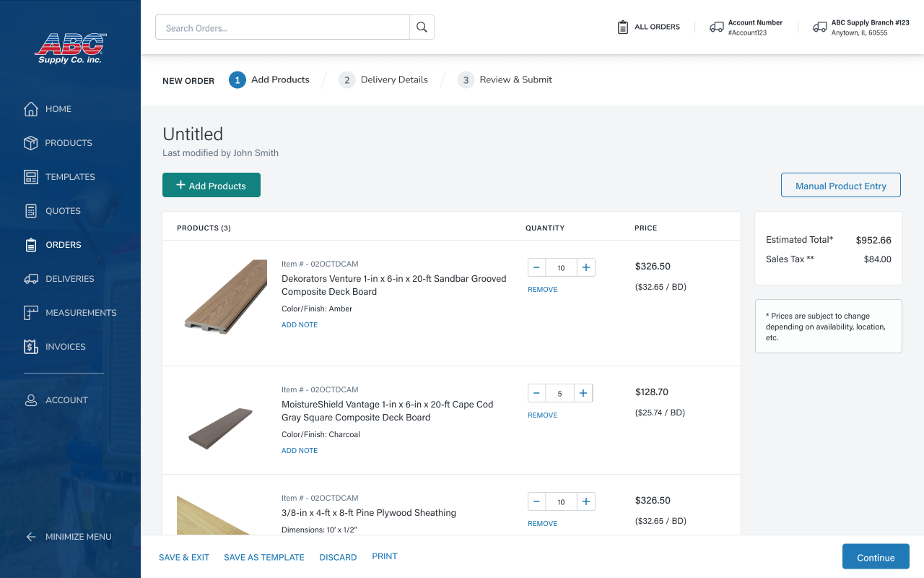
Task: Open the Templates menu item
Action: click(69, 177)
